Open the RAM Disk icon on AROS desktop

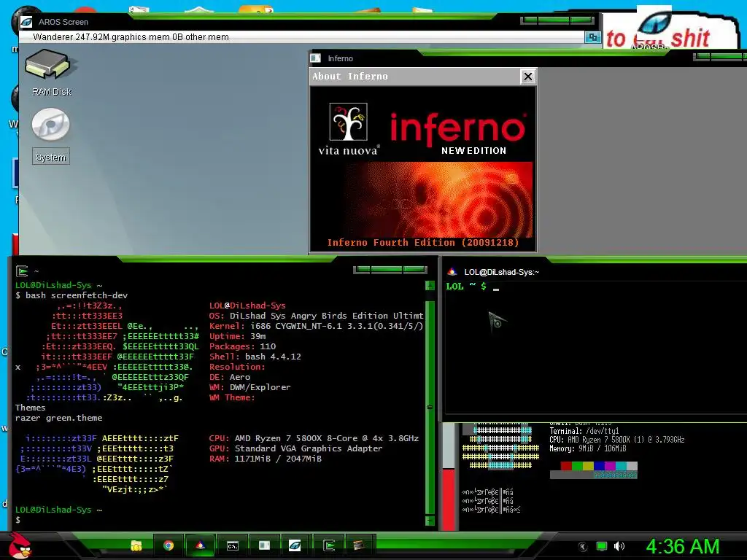click(x=47, y=65)
